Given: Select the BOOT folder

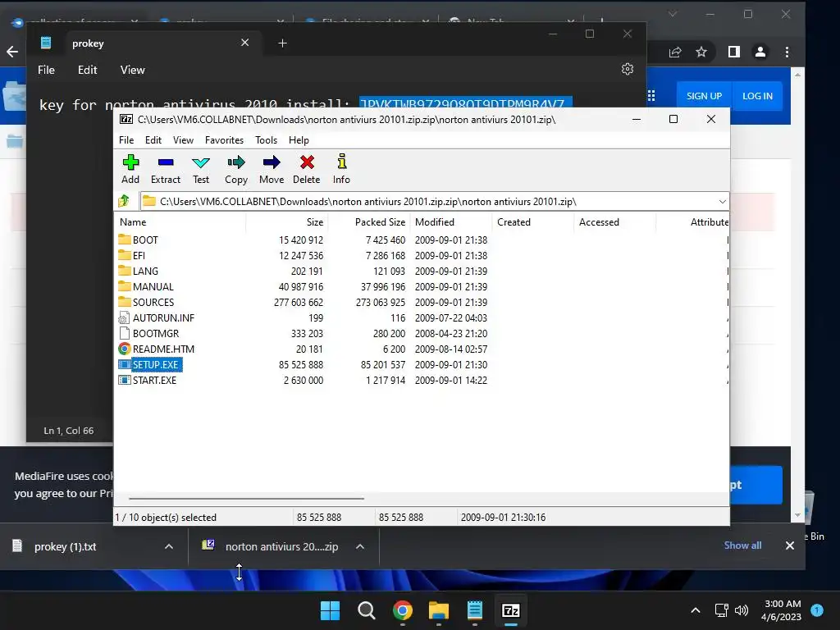Looking at the screenshot, I should (x=145, y=240).
